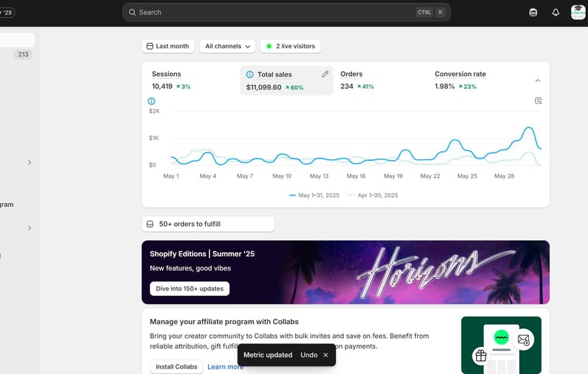
Task: Click the info icon above the chart axis
Action: (151, 101)
